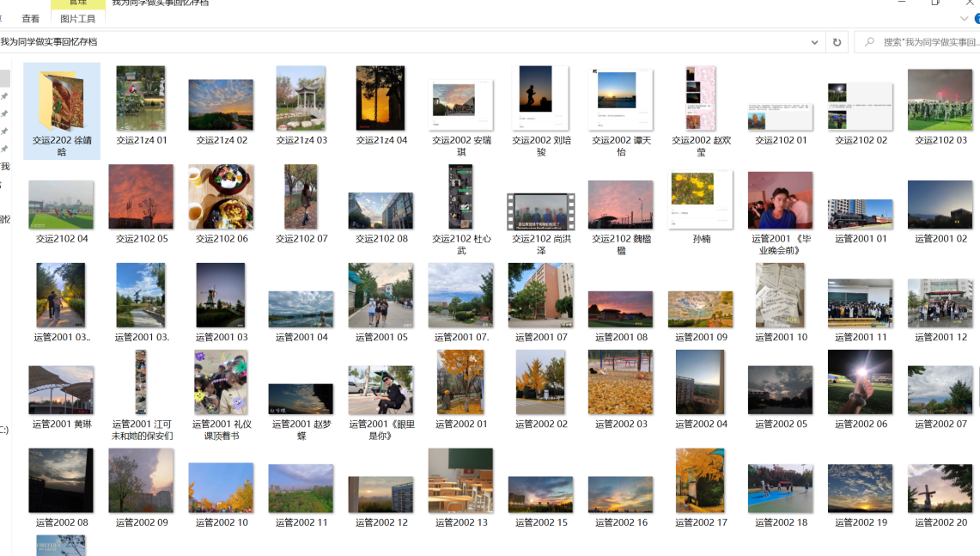
Task: Select image 运管2002 19
Action: click(861, 488)
